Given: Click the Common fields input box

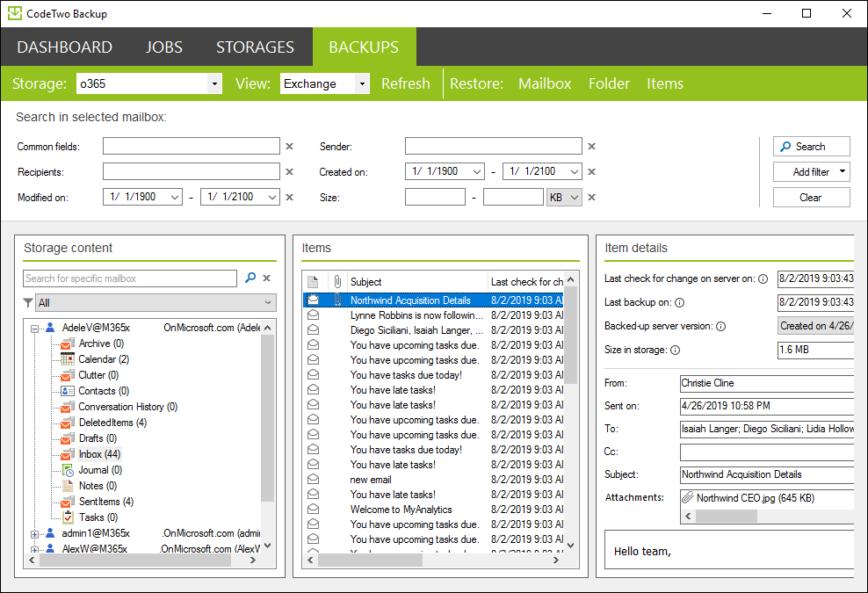Looking at the screenshot, I should tap(191, 146).
